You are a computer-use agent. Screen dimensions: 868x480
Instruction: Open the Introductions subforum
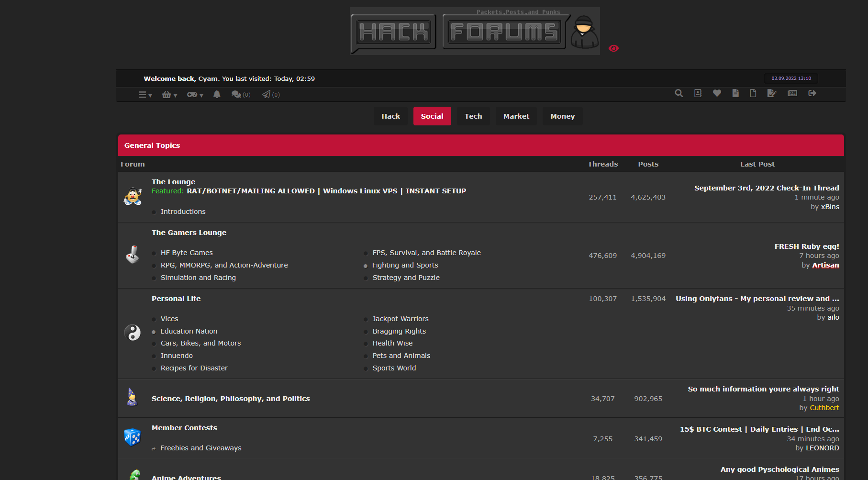click(183, 212)
